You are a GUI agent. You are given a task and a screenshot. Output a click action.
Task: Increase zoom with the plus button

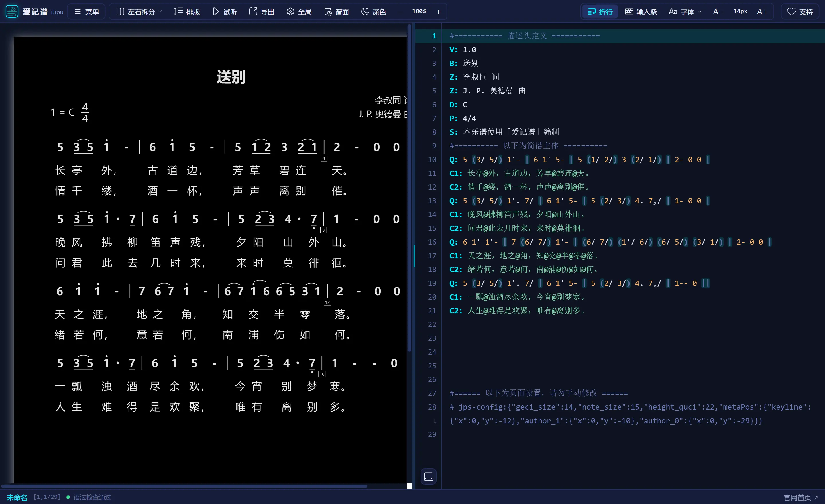click(438, 12)
